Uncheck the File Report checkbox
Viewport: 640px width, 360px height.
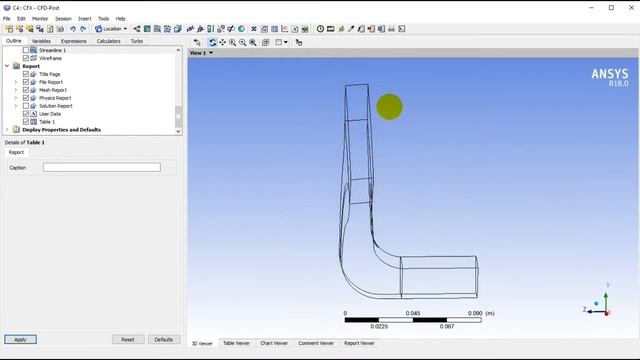pos(26,82)
